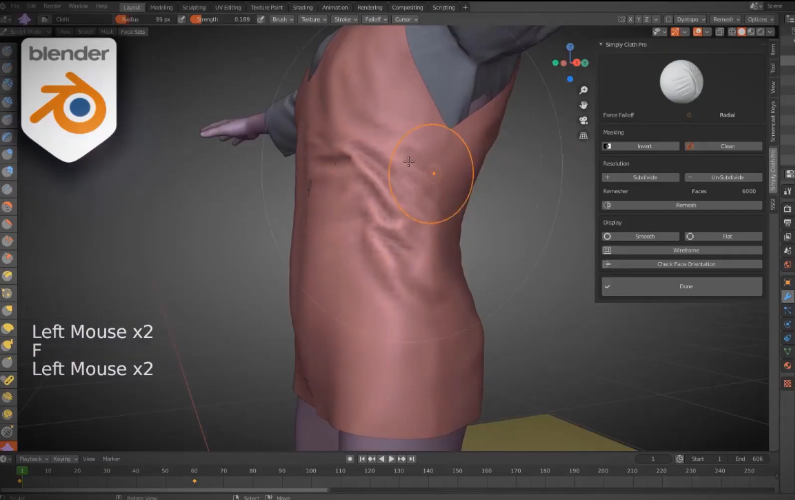Click the keyframe diamond at frame 60
Image resolution: width=795 pixels, height=500 pixels.
click(195, 481)
